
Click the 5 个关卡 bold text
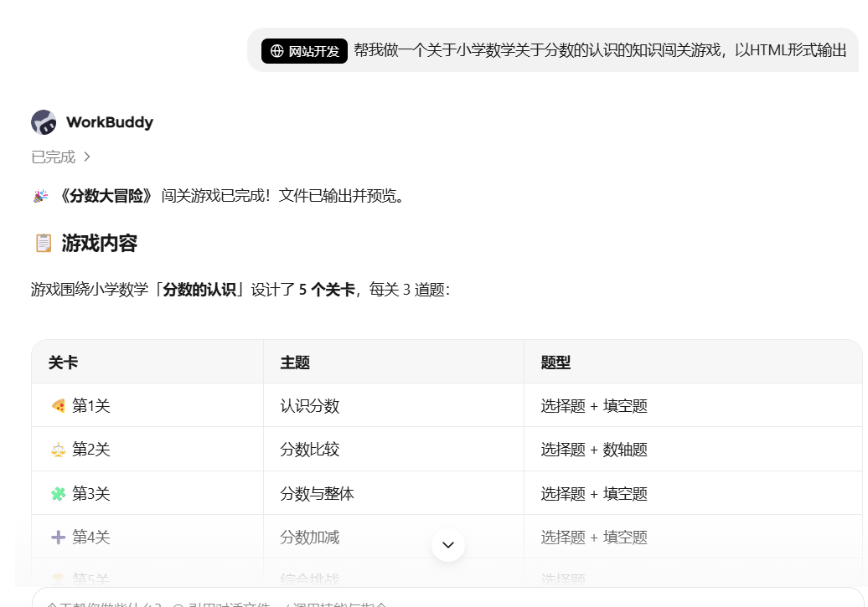327,290
